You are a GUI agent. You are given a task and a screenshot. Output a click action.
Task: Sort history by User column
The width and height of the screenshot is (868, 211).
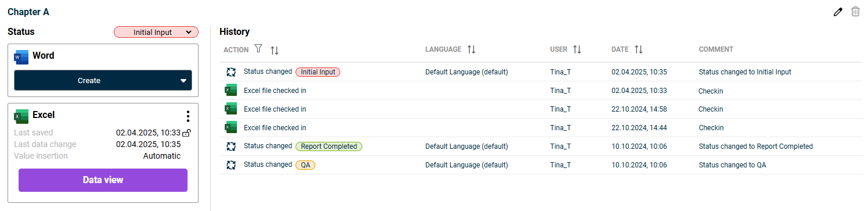point(577,49)
